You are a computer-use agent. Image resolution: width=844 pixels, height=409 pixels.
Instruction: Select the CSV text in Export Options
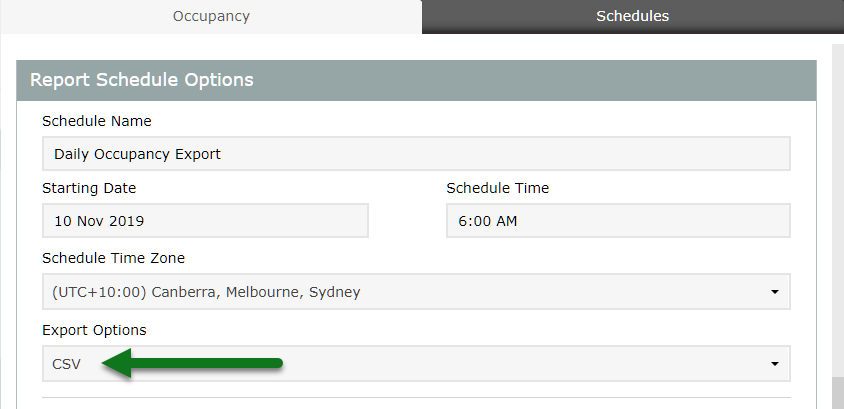coord(66,364)
